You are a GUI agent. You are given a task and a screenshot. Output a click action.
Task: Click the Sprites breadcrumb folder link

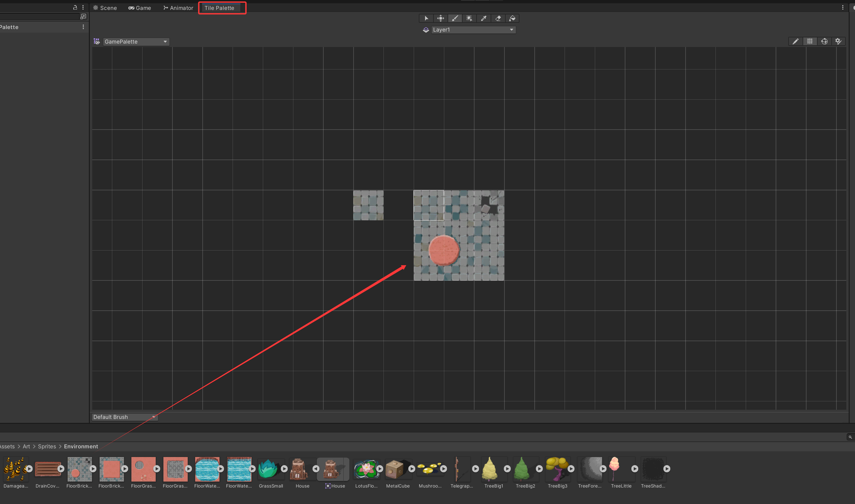coord(47,446)
